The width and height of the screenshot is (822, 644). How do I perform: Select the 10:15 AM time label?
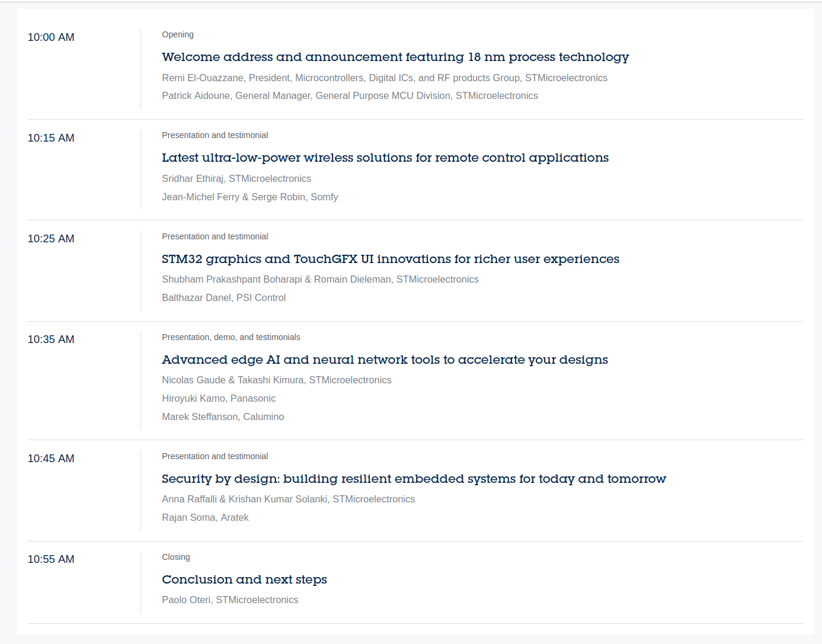click(x=51, y=138)
